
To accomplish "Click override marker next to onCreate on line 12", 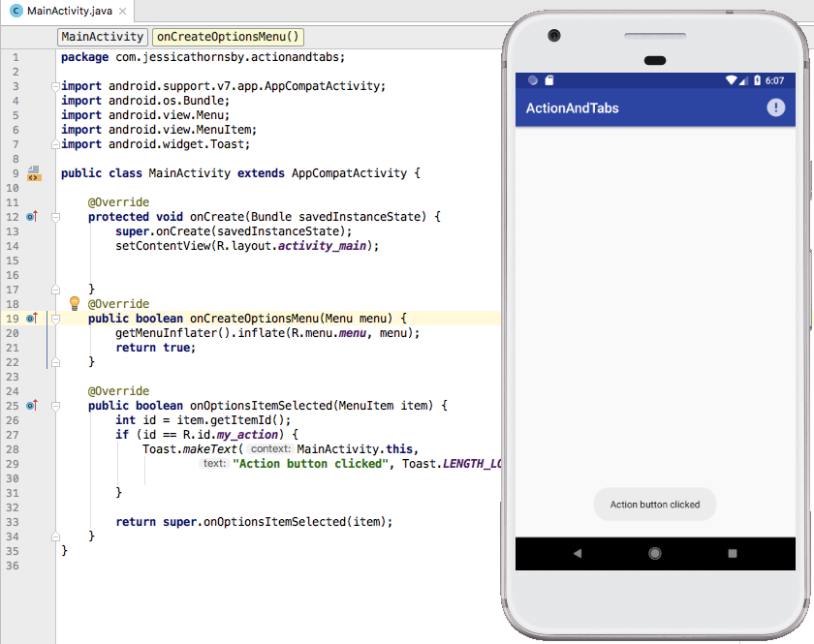I will (x=32, y=217).
